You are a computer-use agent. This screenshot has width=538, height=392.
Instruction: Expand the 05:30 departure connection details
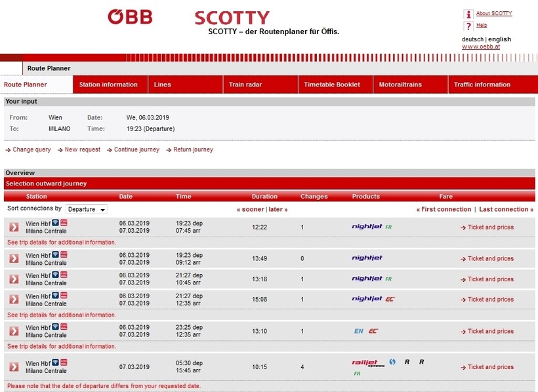14,366
